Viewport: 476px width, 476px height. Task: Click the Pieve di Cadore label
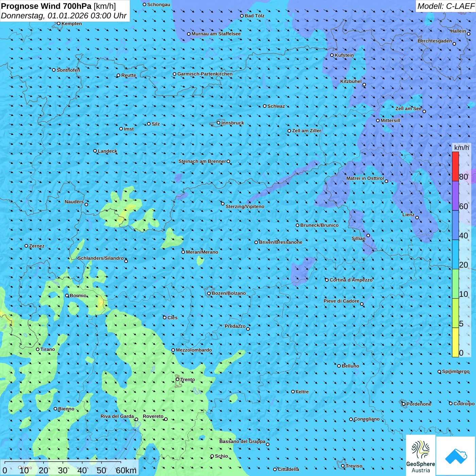click(x=341, y=301)
